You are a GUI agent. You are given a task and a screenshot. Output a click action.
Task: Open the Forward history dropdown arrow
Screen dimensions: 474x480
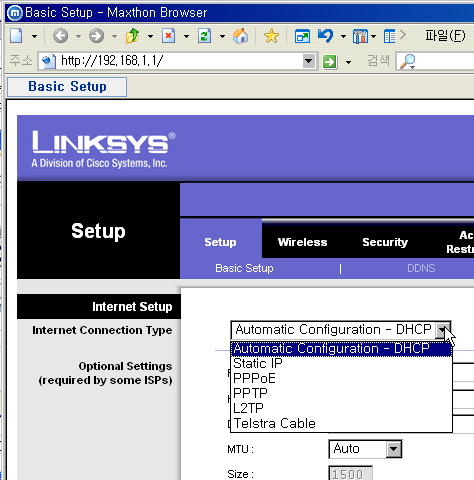(x=114, y=36)
